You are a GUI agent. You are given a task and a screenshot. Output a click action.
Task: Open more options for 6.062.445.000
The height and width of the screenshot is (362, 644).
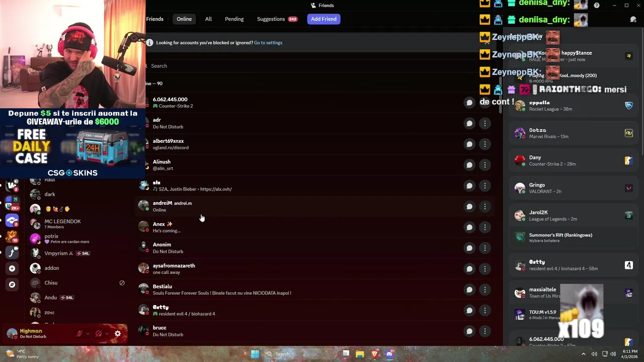click(485, 103)
